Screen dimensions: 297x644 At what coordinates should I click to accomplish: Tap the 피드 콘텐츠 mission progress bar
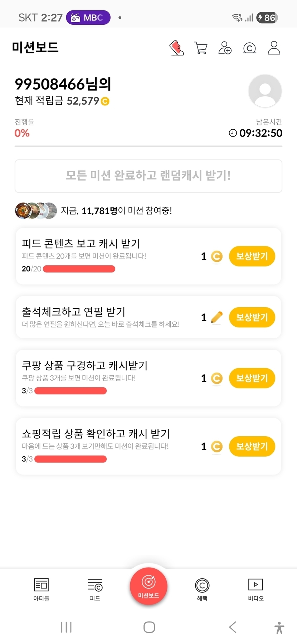coord(79,269)
